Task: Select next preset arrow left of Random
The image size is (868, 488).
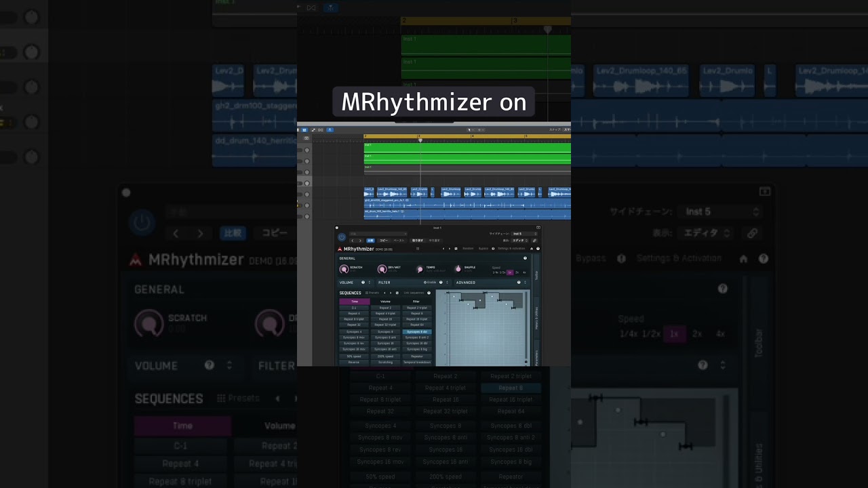Action: point(450,249)
